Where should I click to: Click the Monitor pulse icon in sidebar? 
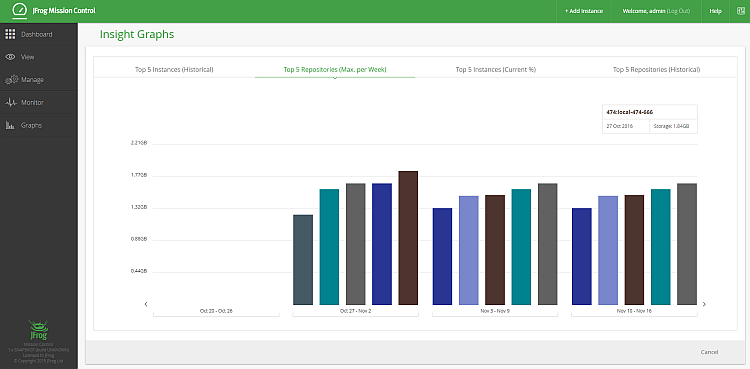click(11, 102)
